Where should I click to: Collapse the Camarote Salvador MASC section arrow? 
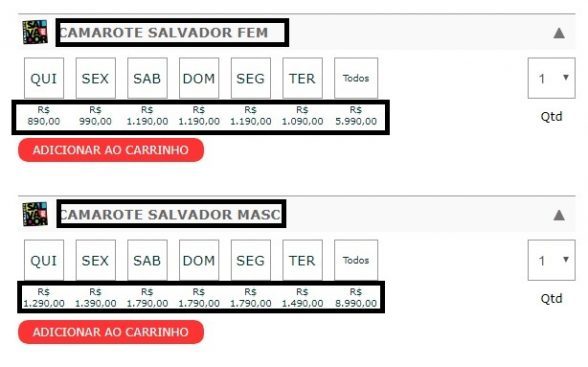[x=559, y=215]
